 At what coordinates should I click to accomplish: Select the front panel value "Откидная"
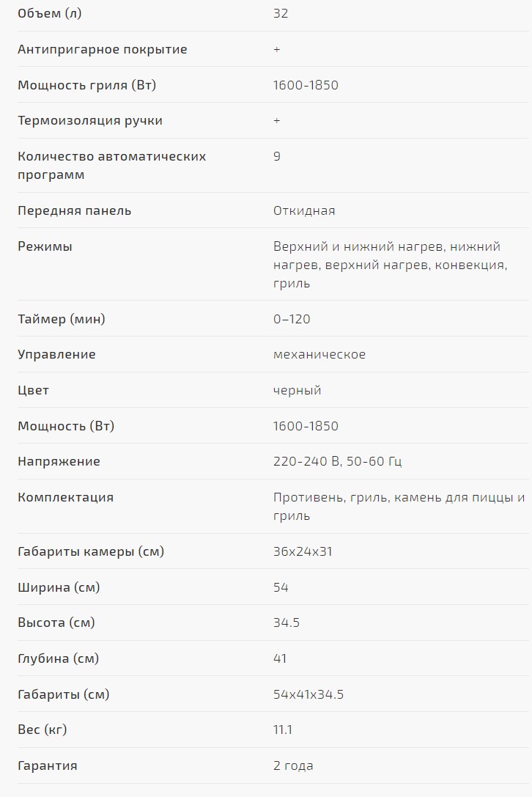click(304, 211)
